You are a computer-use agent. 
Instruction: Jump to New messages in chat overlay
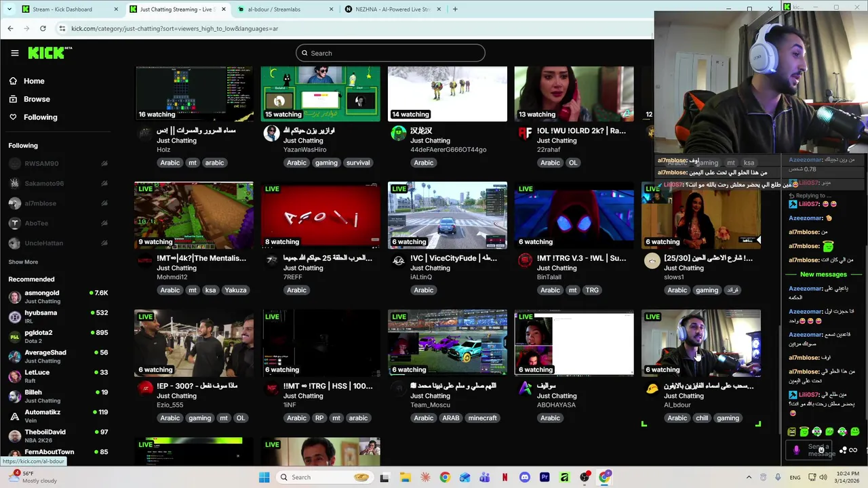click(x=823, y=274)
